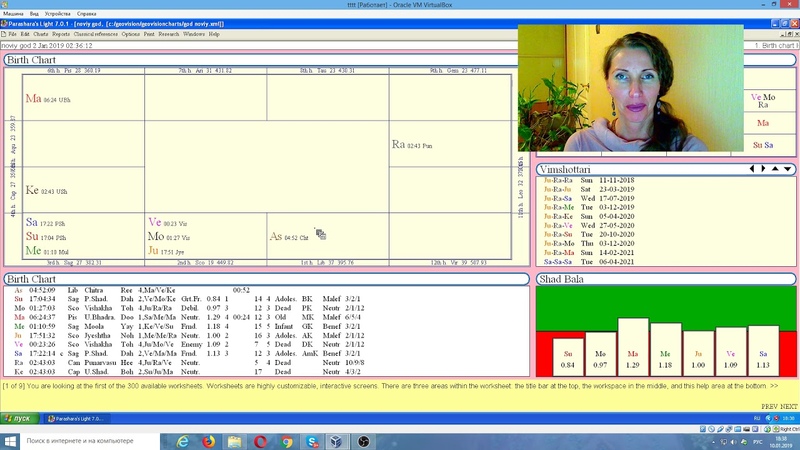The width and height of the screenshot is (800, 450).
Task: Select the Me 1.18 bar in Shad Bala
Action: coord(665,349)
